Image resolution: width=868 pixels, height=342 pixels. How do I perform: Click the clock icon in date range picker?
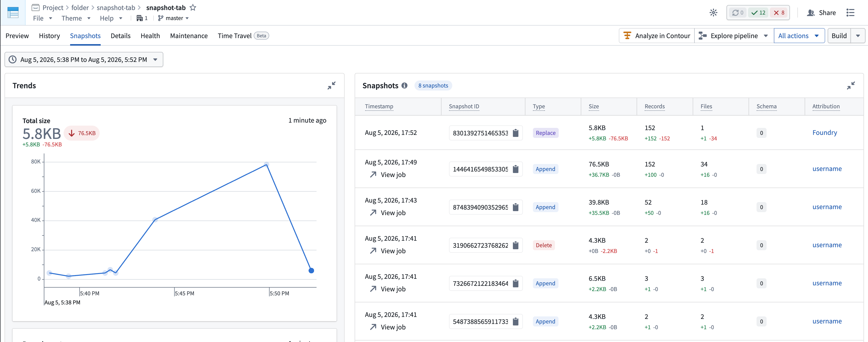pyautogui.click(x=13, y=59)
